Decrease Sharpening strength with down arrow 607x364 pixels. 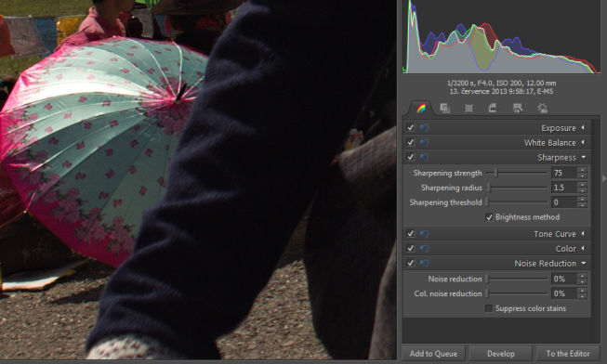(x=582, y=175)
